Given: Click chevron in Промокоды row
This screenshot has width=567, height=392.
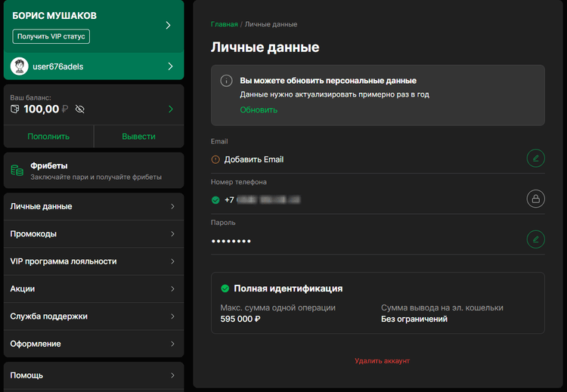Looking at the screenshot, I should tap(172, 233).
